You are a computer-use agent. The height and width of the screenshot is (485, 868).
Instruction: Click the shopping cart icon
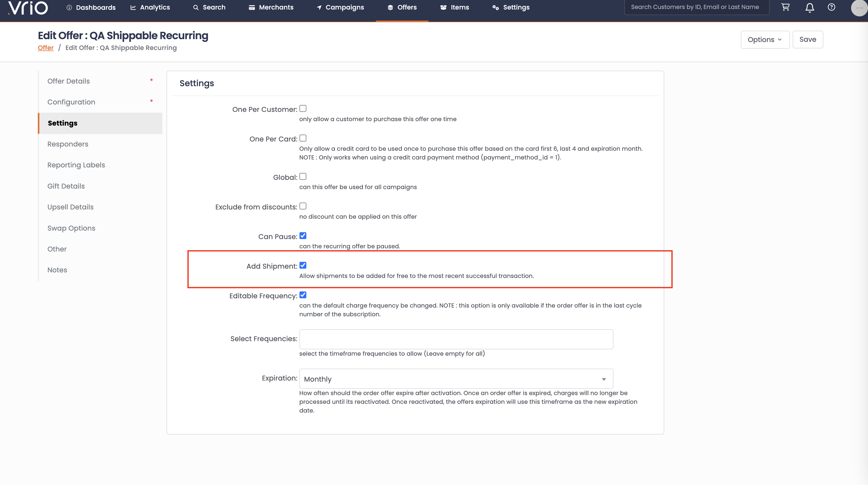pos(786,7)
